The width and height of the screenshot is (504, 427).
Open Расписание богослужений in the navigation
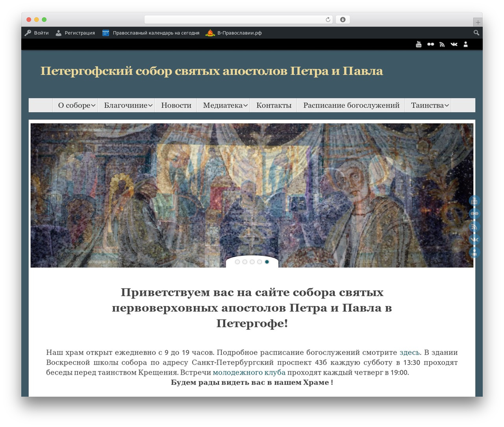coord(351,105)
